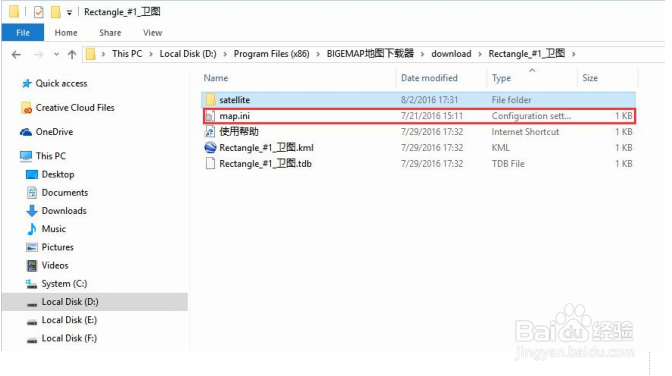
Task: Go to Program Files (x86) breadcrumb
Action: point(271,54)
